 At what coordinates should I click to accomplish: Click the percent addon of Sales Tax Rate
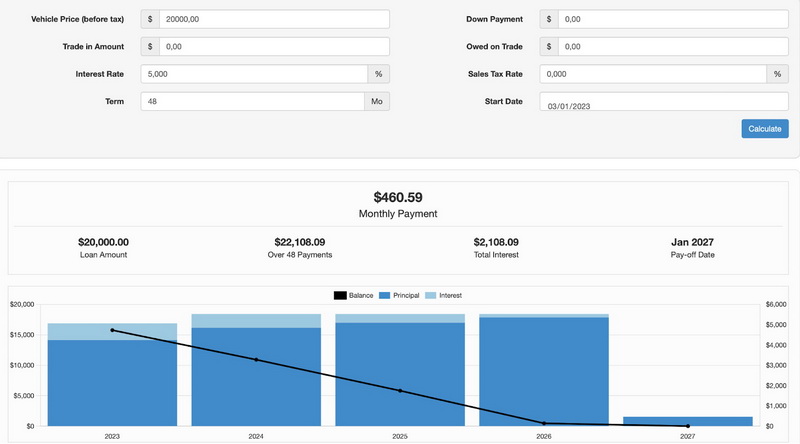point(778,74)
